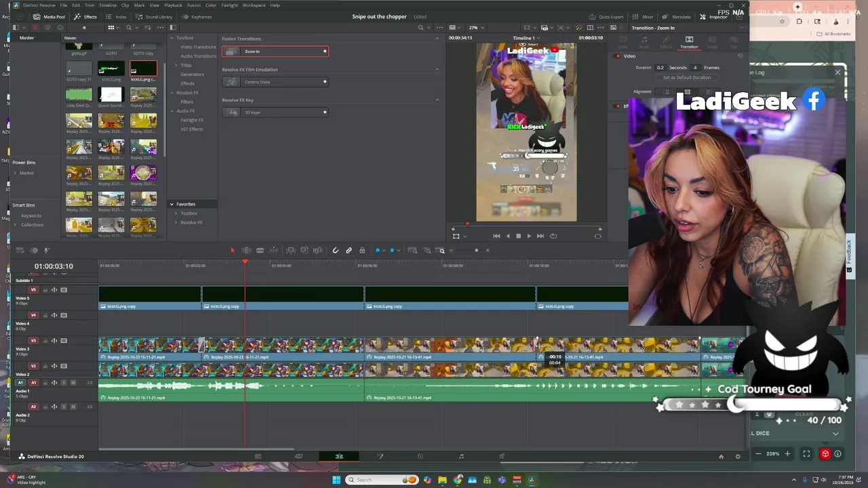Open the Mixer panel
868x488 pixels.
pos(644,16)
